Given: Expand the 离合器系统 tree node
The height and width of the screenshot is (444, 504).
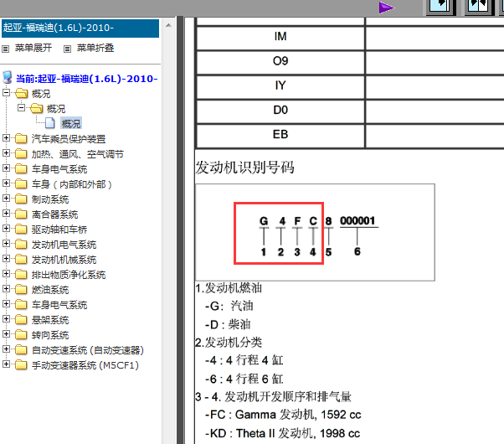Looking at the screenshot, I should click(6, 214).
